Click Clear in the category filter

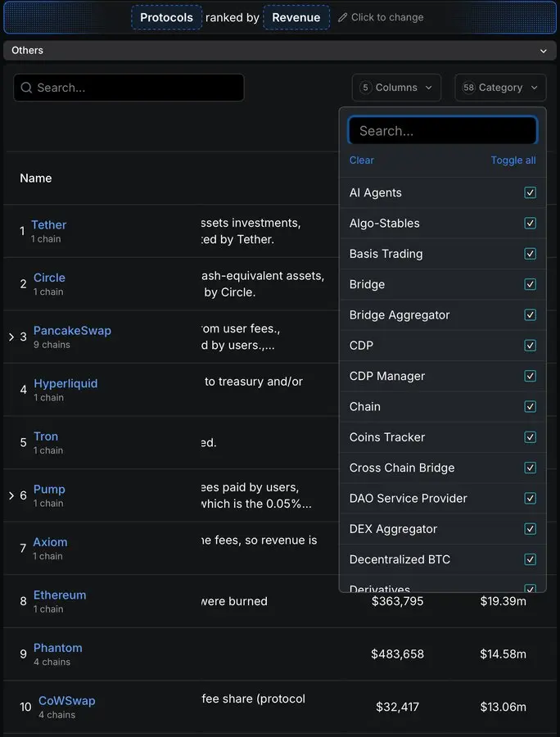[x=361, y=161]
